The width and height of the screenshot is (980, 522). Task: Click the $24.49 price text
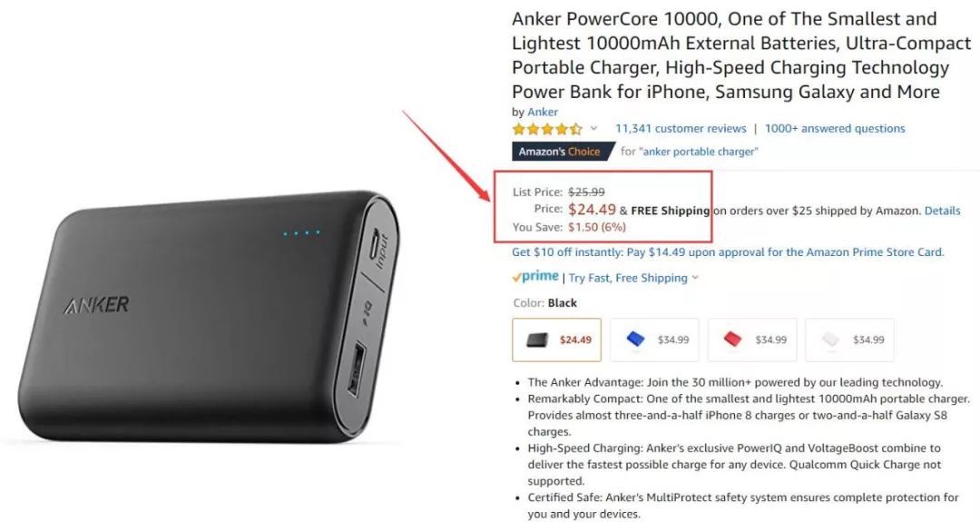click(x=592, y=210)
